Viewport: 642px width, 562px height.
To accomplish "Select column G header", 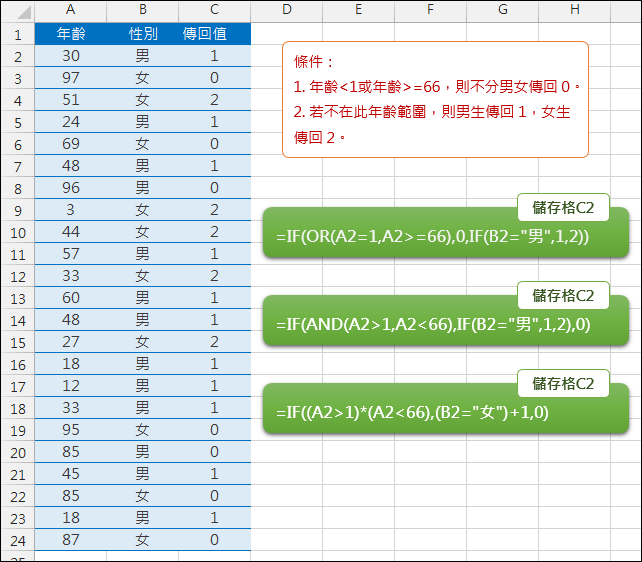I will 502,10.
